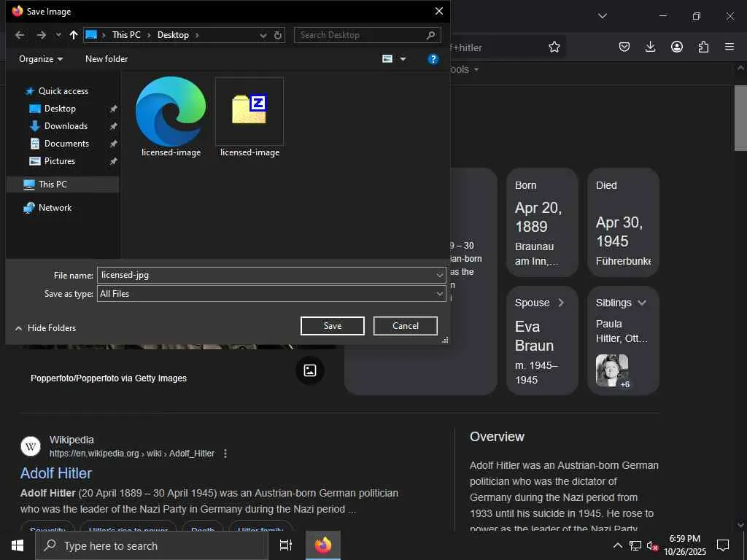Viewport: 747px width, 560px height.
Task: Go up one folder level
Action: (74, 35)
